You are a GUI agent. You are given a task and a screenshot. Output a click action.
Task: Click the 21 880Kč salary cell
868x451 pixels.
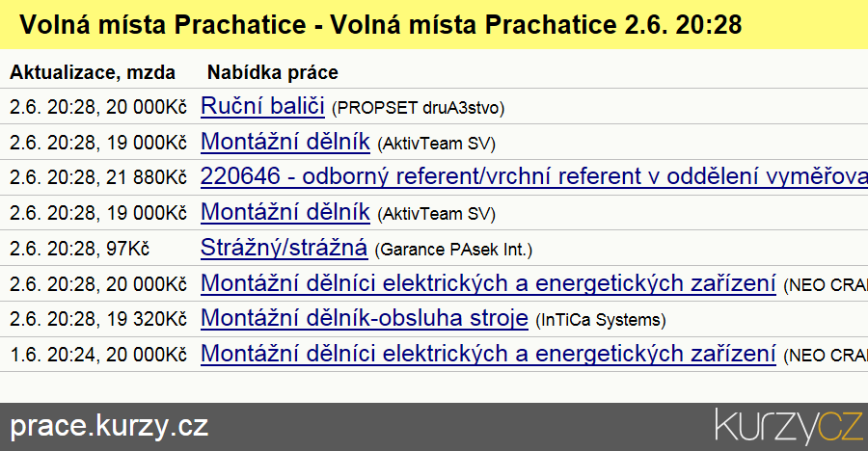click(x=147, y=177)
